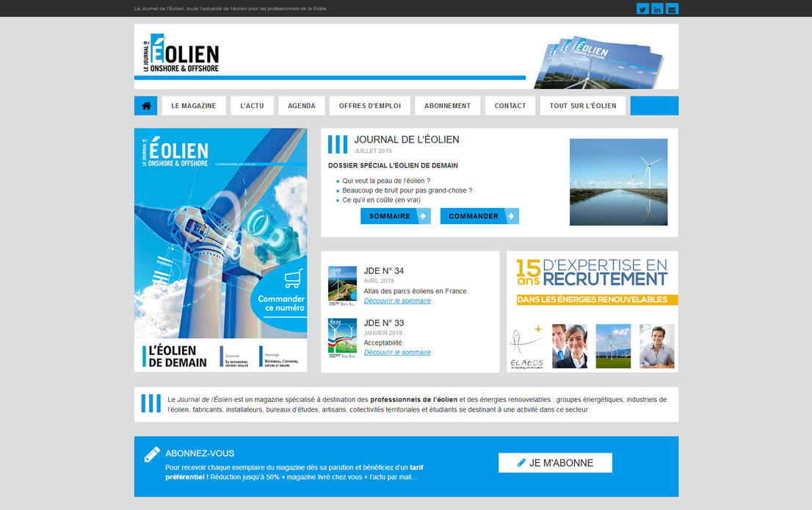Open the JDE N° 33 cover thumbnail

(x=342, y=338)
